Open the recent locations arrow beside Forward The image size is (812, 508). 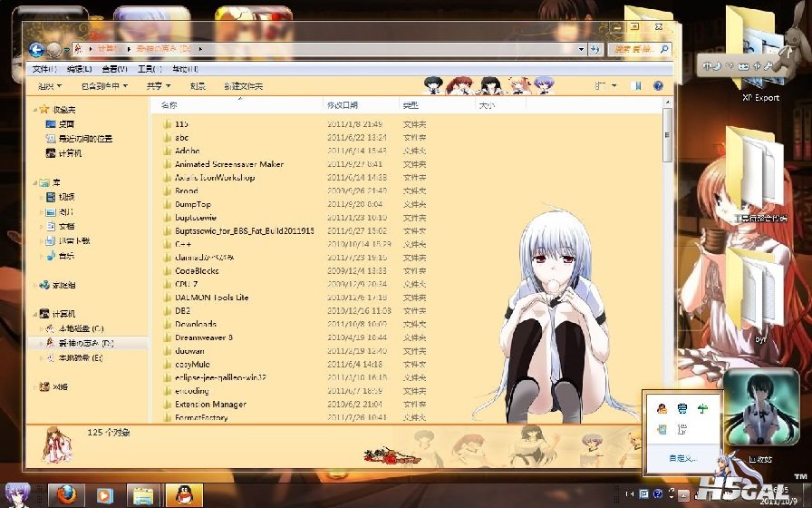(x=67, y=50)
